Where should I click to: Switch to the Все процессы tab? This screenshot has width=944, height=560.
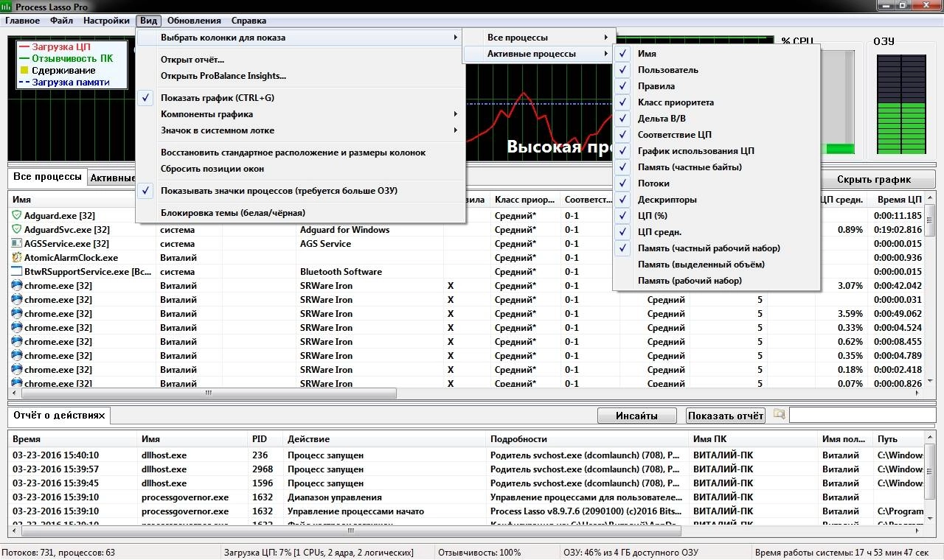pos(48,177)
